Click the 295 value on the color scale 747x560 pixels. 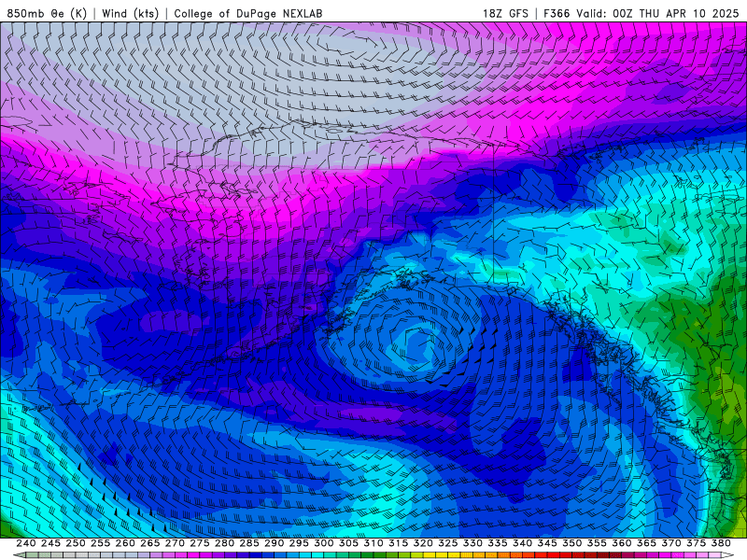point(299,543)
